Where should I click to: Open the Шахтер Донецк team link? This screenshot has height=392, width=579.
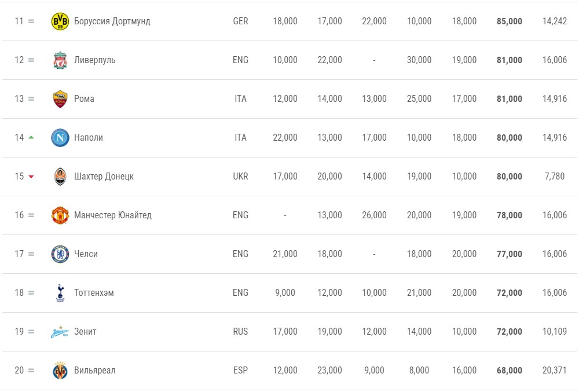click(x=104, y=176)
